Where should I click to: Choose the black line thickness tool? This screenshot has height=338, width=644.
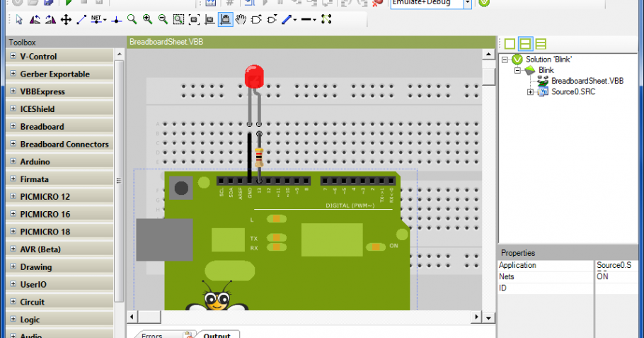pos(306,19)
